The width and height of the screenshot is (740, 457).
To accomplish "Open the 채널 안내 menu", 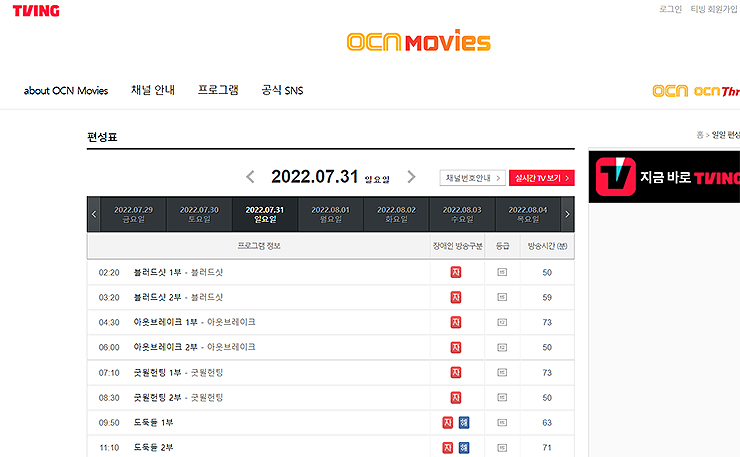I will tap(153, 90).
